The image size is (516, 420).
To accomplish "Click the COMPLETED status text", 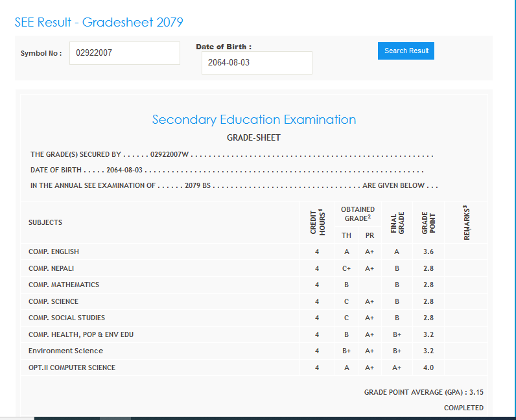I will 463,408.
